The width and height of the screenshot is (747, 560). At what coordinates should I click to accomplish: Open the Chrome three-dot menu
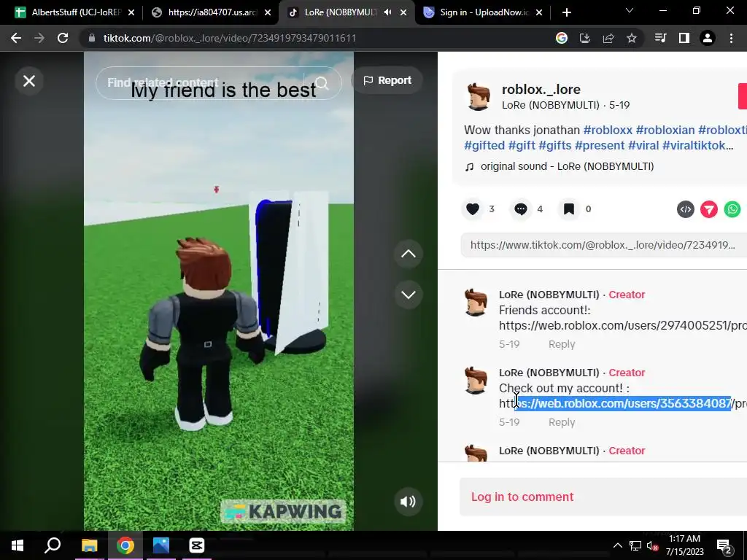click(x=731, y=38)
